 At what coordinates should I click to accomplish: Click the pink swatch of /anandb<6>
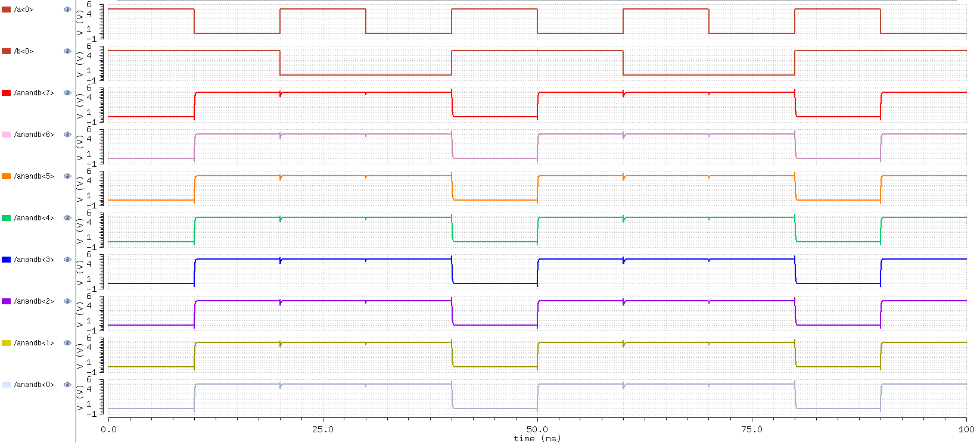pyautogui.click(x=7, y=135)
